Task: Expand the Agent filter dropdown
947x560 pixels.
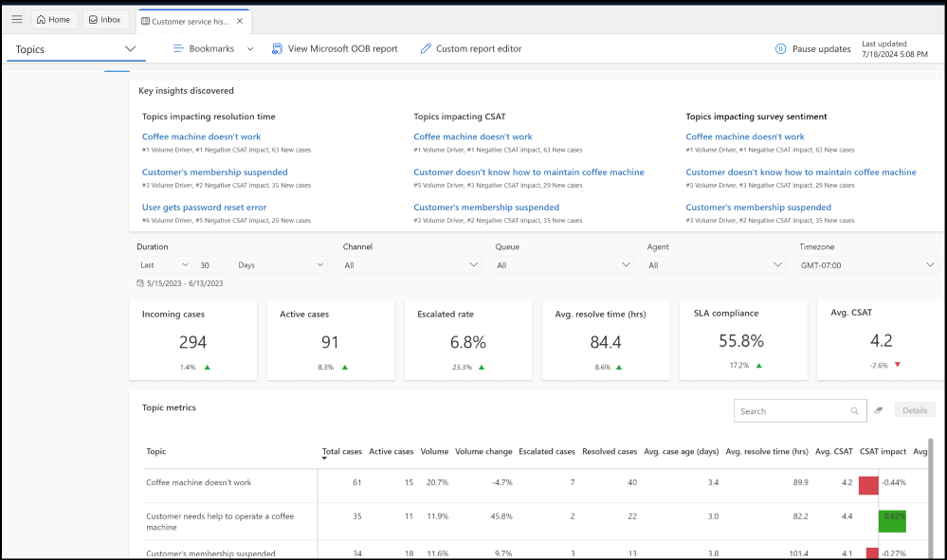Action: pos(716,265)
